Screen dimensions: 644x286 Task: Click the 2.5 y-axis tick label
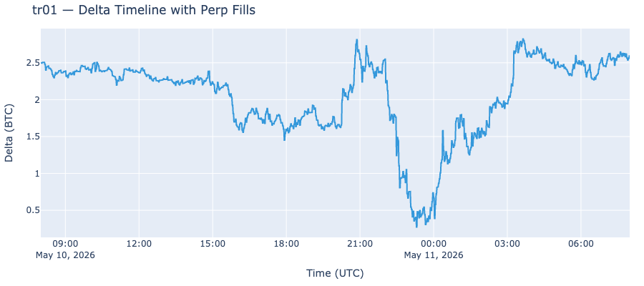tap(31, 63)
